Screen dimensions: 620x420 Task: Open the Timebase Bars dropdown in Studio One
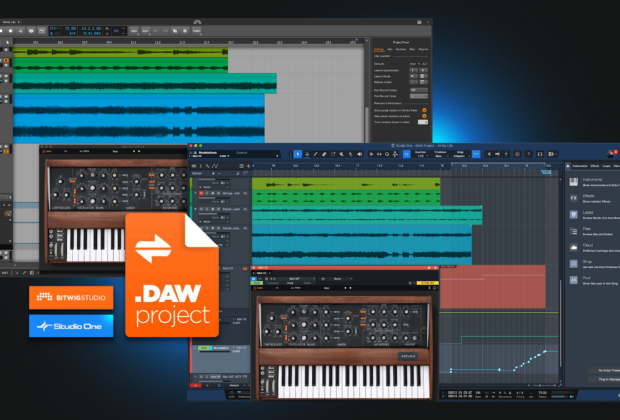pos(440,154)
